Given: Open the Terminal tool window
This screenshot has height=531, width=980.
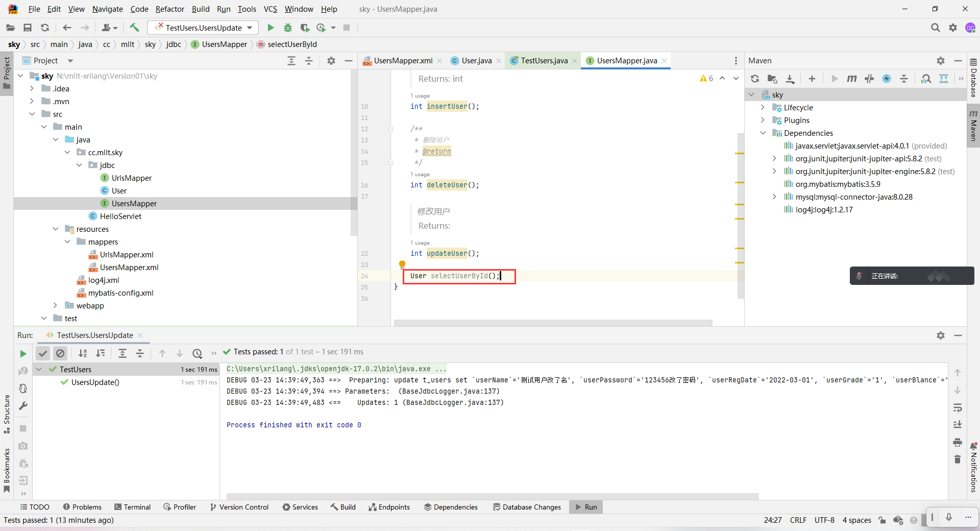Looking at the screenshot, I should 133,507.
